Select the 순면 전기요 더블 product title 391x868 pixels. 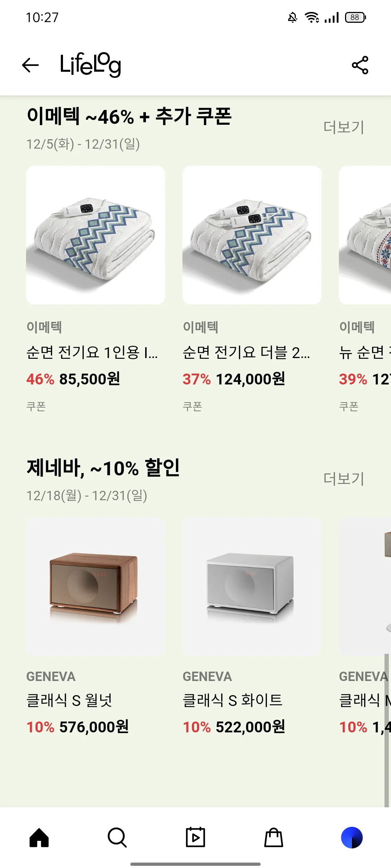(246, 352)
